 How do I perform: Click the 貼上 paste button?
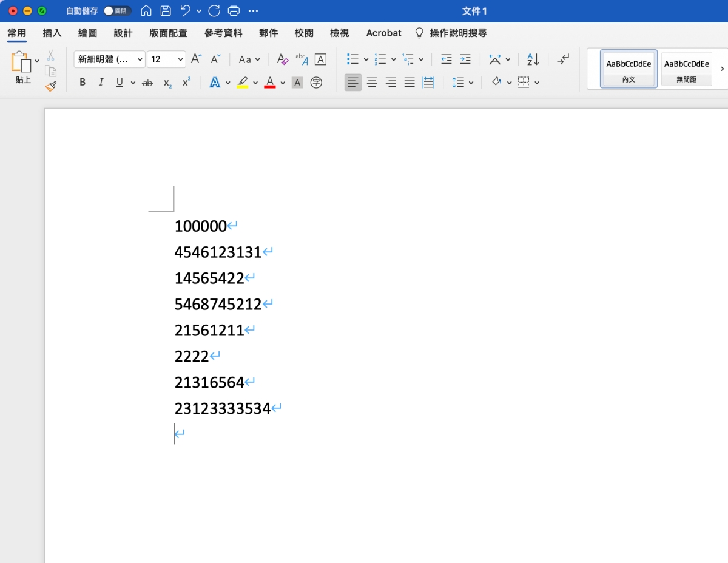point(22,68)
